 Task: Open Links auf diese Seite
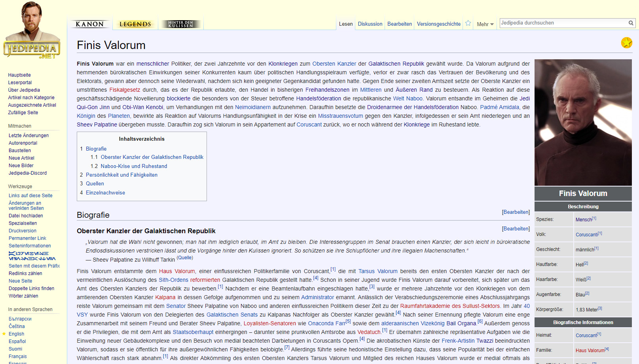(30, 196)
